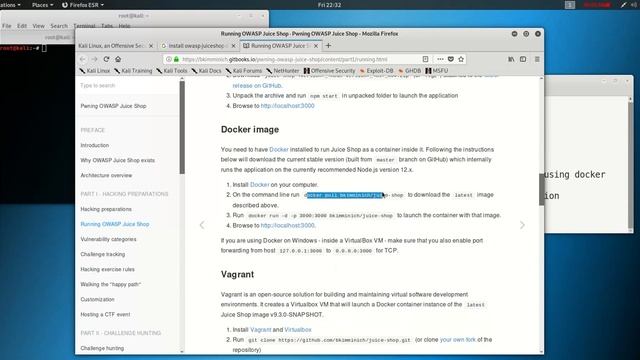Go to the next book page arrow
Screen dimensions: 640x360
point(522,225)
